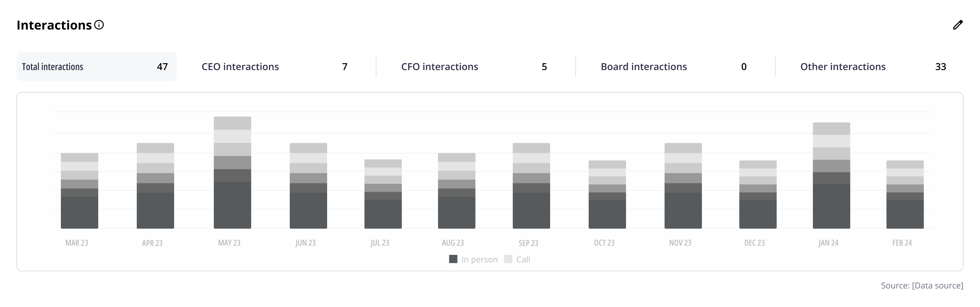980x307 pixels.
Task: Show the Board interactions tab
Action: pyautogui.click(x=673, y=67)
